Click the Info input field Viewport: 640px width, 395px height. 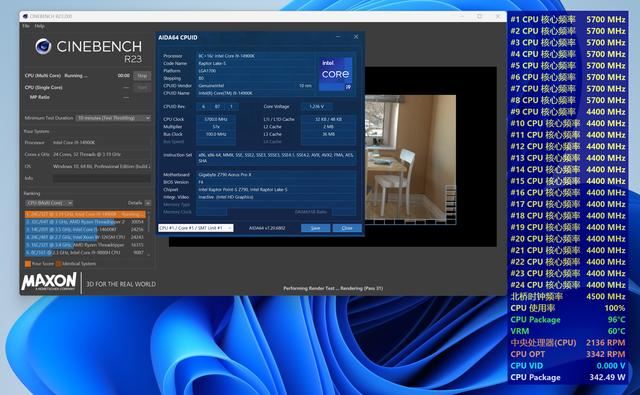[102, 178]
